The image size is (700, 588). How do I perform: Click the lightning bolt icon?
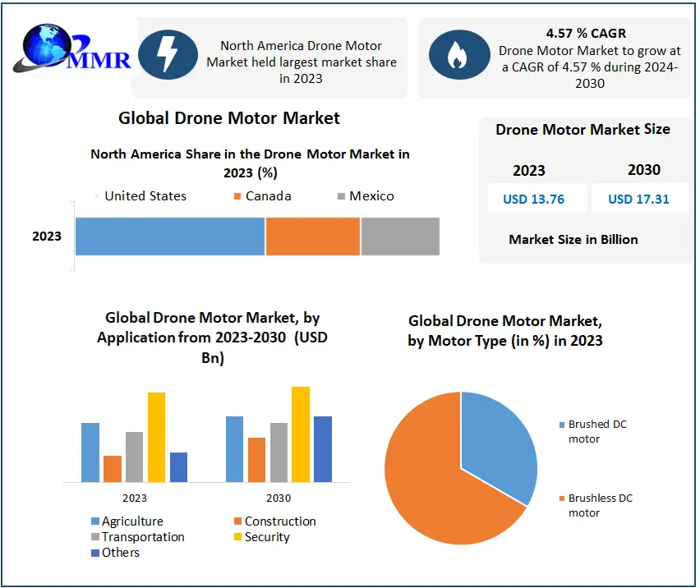(x=168, y=55)
